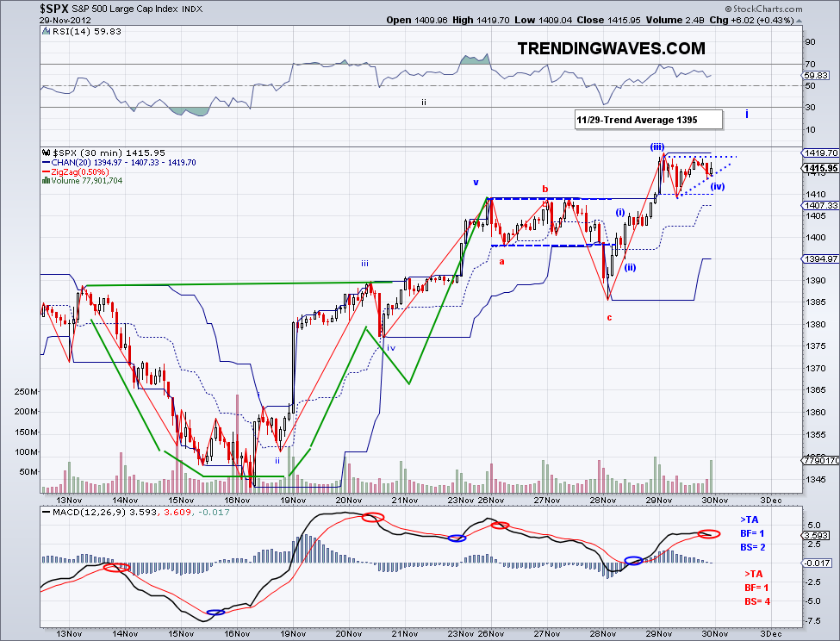The width and height of the screenshot is (840, 641).
Task: Click the 1407.33 price-axis tag
Action: click(821, 205)
